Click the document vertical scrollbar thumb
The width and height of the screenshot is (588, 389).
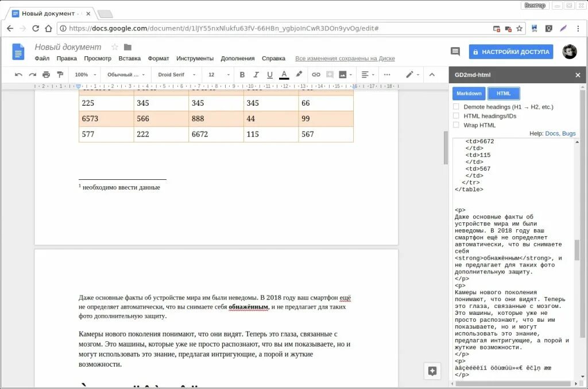(446, 148)
